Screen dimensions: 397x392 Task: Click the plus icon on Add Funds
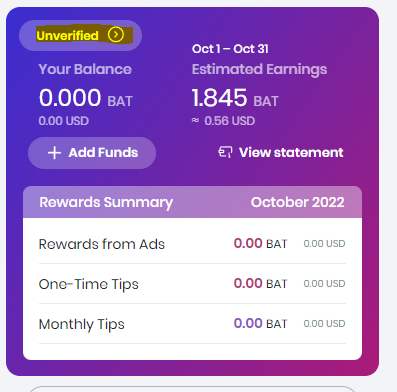pyautogui.click(x=54, y=153)
